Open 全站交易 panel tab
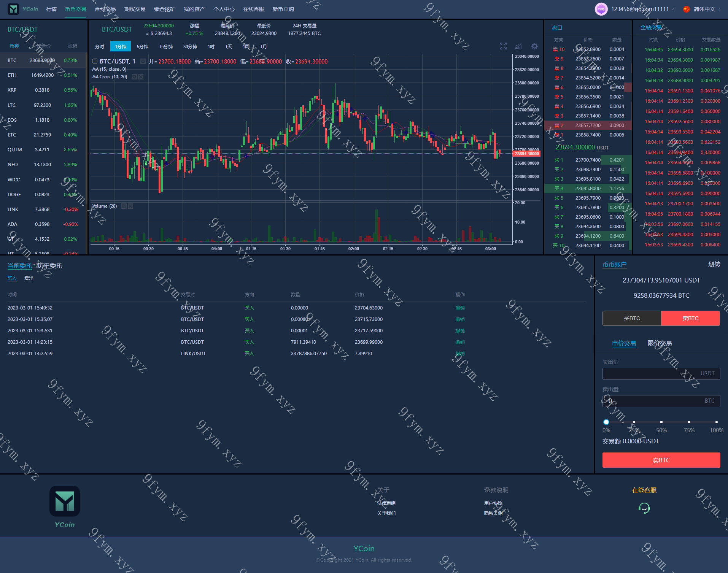728x573 pixels. tap(651, 27)
